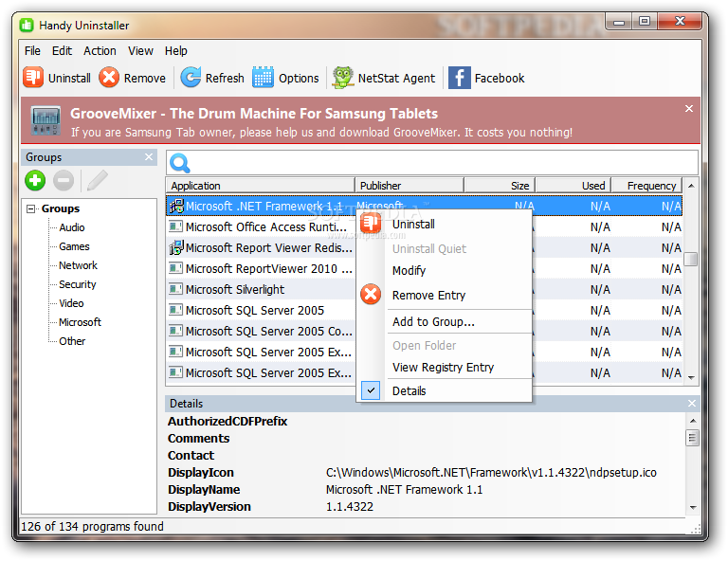Add a new group with green plus

coord(35,180)
